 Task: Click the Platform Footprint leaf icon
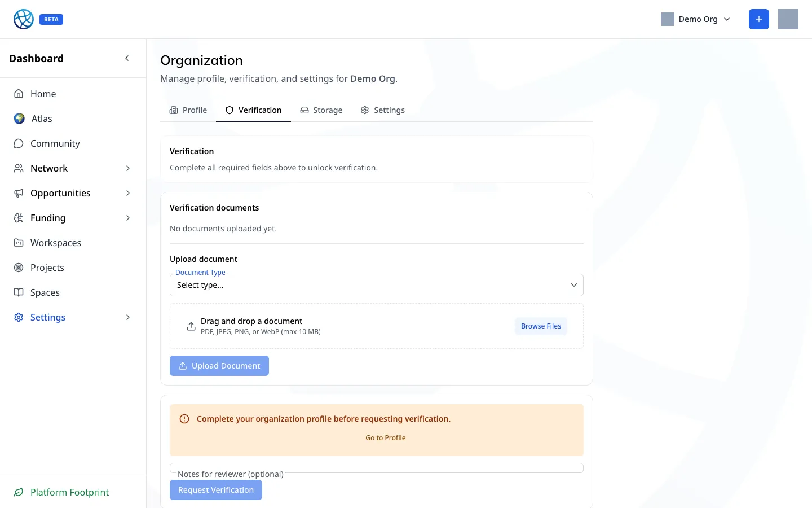19,492
